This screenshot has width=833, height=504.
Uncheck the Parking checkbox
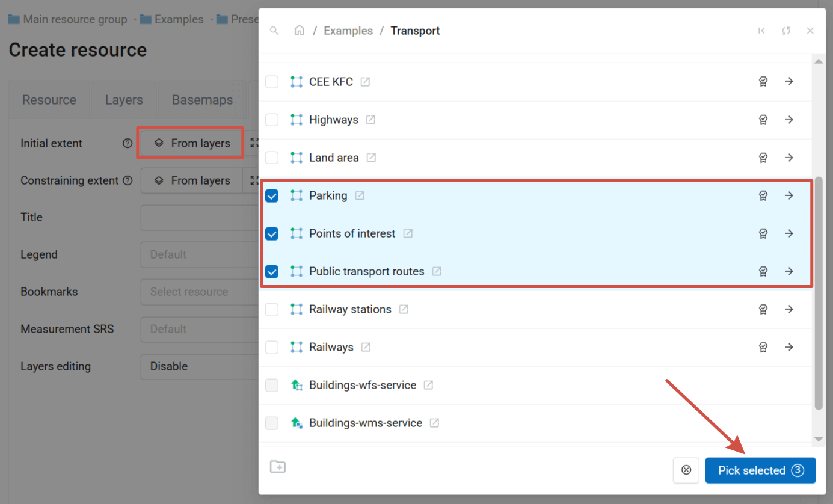(272, 195)
